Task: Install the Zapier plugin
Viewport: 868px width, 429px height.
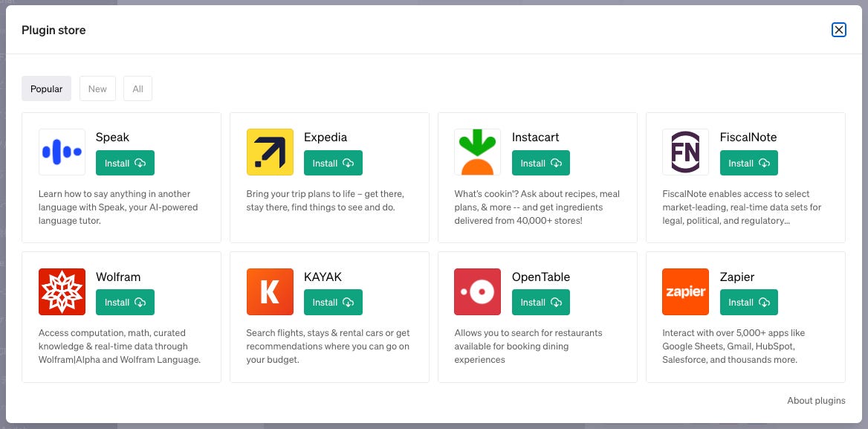Action: pyautogui.click(x=749, y=303)
